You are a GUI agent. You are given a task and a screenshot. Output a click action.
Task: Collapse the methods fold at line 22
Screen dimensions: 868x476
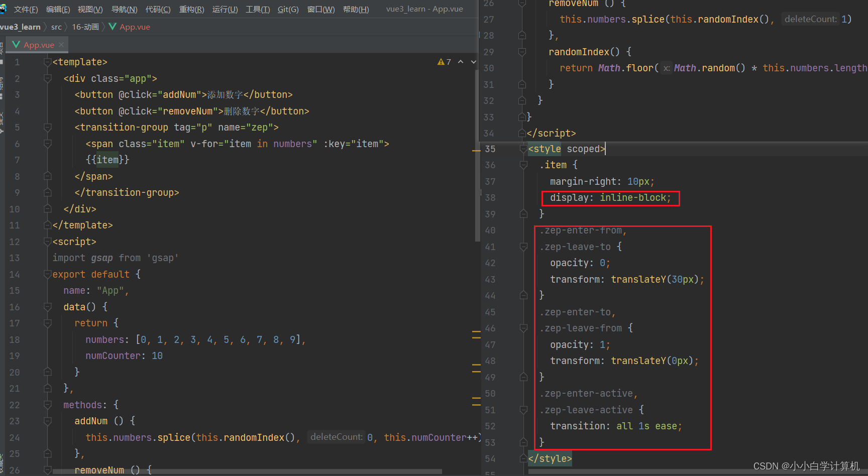click(x=48, y=405)
